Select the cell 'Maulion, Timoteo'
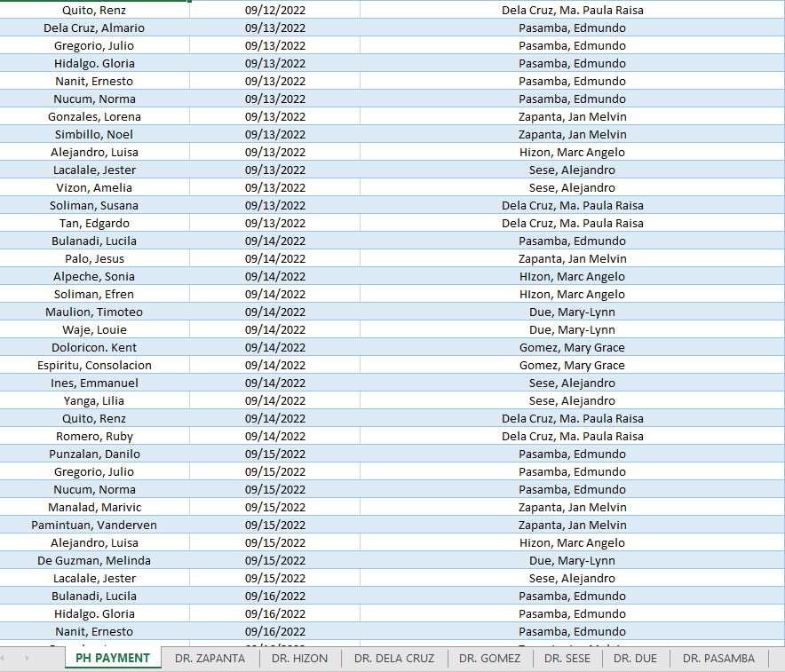Screen dimensions: 785x672 pos(94,312)
